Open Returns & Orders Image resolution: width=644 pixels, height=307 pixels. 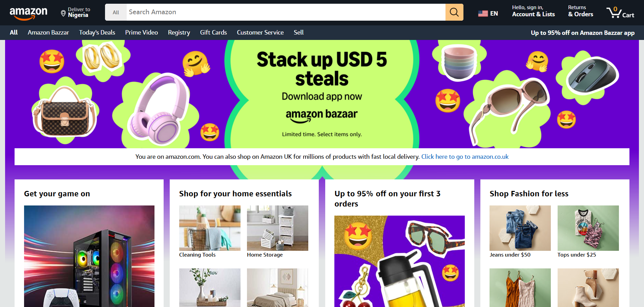[581, 11]
